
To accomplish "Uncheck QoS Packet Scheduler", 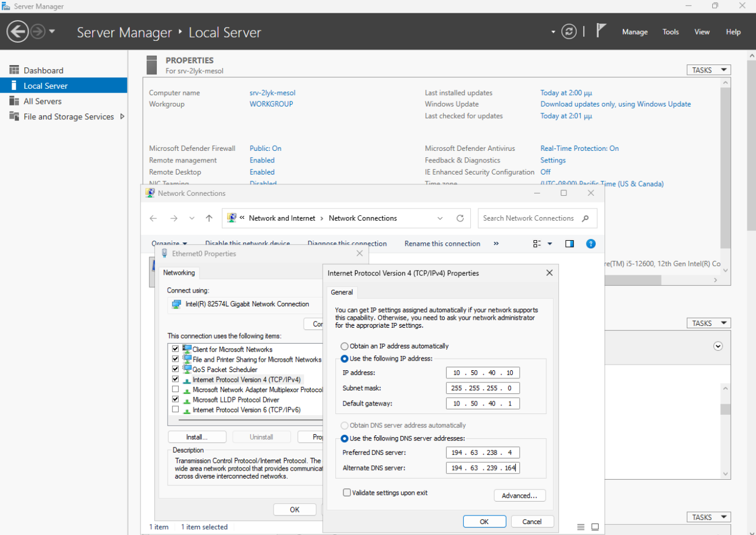I will click(175, 369).
